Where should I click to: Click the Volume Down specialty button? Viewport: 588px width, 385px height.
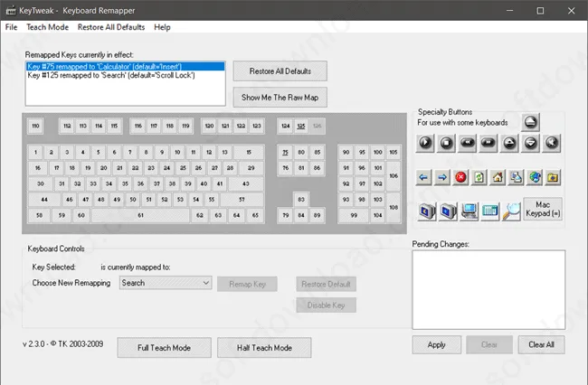tap(530, 143)
